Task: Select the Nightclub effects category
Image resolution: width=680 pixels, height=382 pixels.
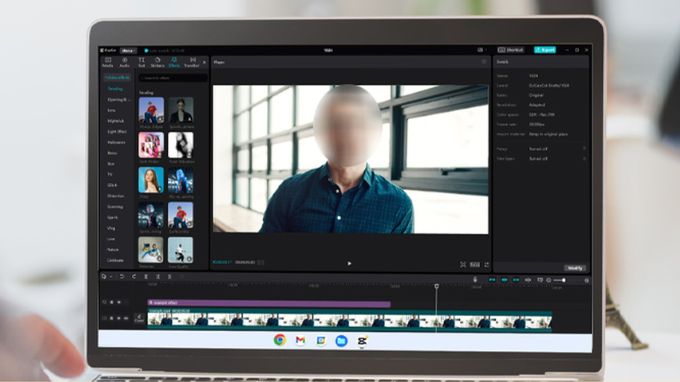Action: 116,121
